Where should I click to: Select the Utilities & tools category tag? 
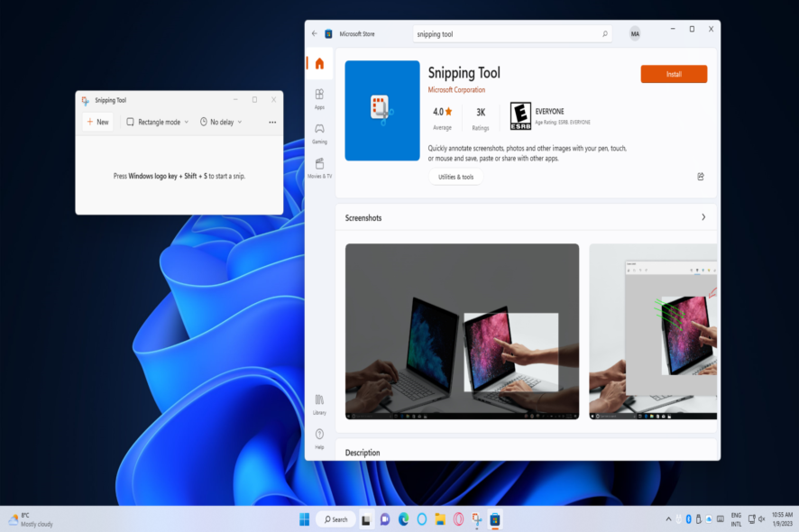pyautogui.click(x=455, y=177)
